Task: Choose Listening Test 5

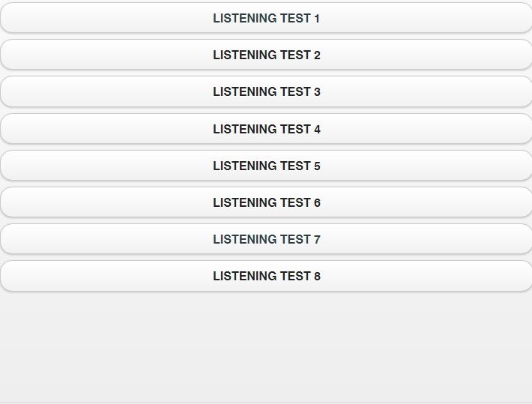Action: [x=266, y=166]
